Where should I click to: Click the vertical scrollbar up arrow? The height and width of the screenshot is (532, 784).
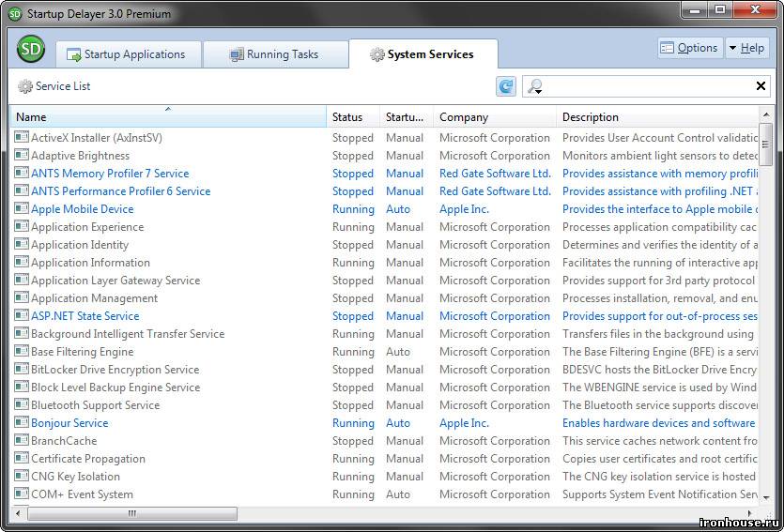(766, 114)
